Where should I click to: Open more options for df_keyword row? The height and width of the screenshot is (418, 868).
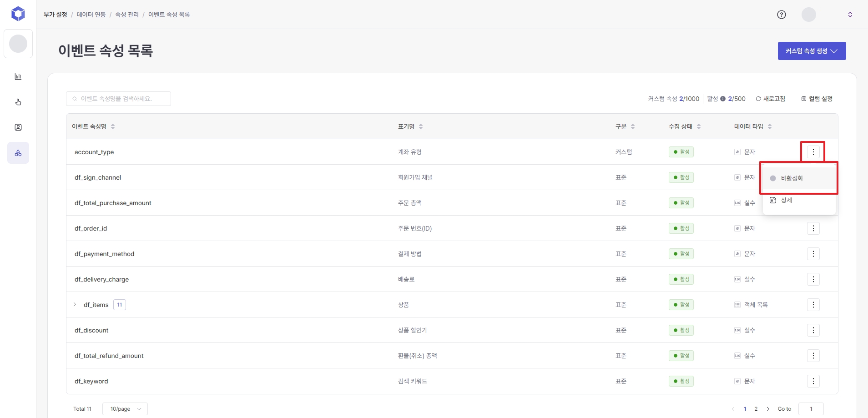click(813, 381)
